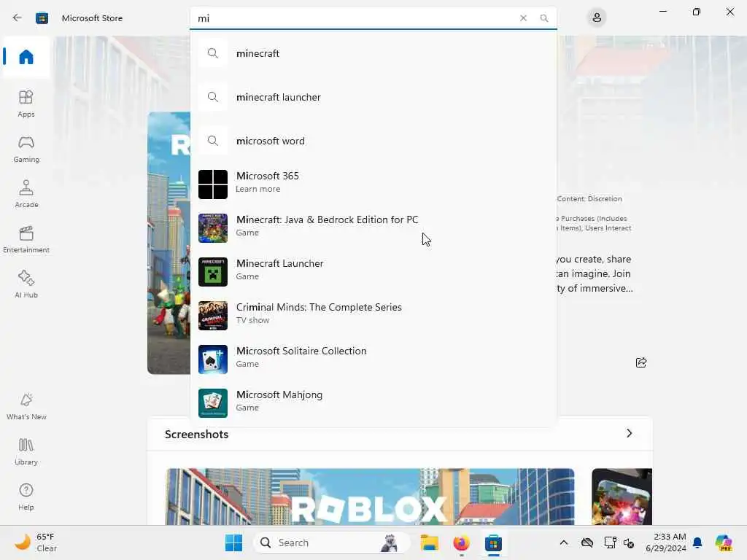Open the Help section
The width and height of the screenshot is (747, 560).
tap(26, 497)
